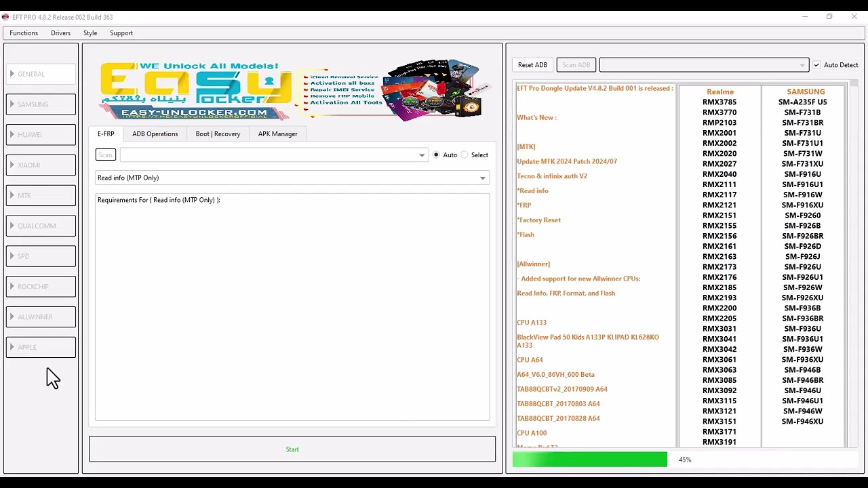Viewport: 868px width, 488px height.
Task: Click the RMX3785 model entry
Action: pos(719,102)
